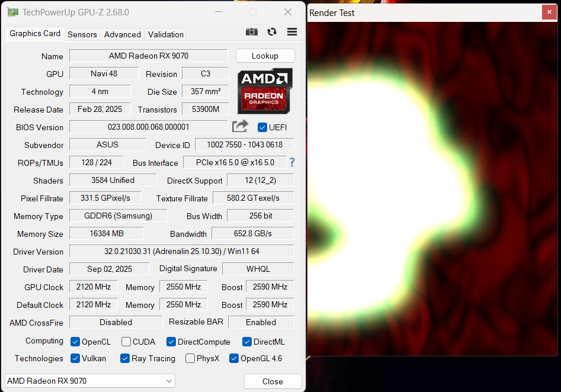Click the question mark beside Bus Interface
Screen dimensions: 561x392
291,162
